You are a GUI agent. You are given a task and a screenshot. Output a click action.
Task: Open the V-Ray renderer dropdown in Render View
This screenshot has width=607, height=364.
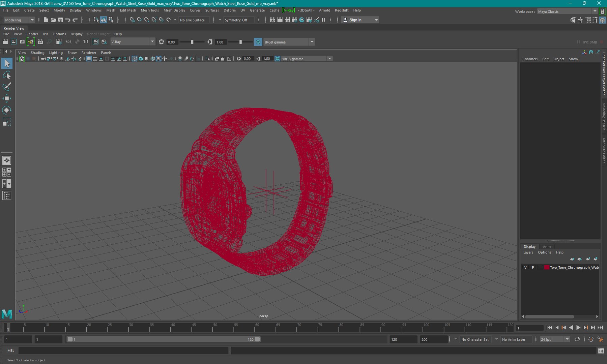pos(133,42)
